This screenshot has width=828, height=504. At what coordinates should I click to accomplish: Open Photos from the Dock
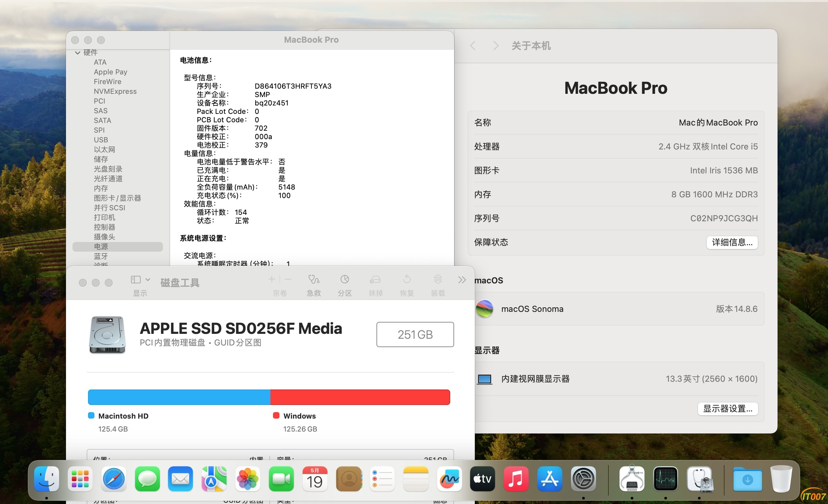pyautogui.click(x=248, y=478)
